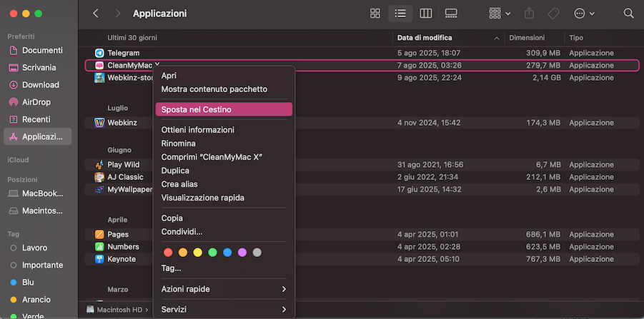Apply the red tag color

(168, 252)
